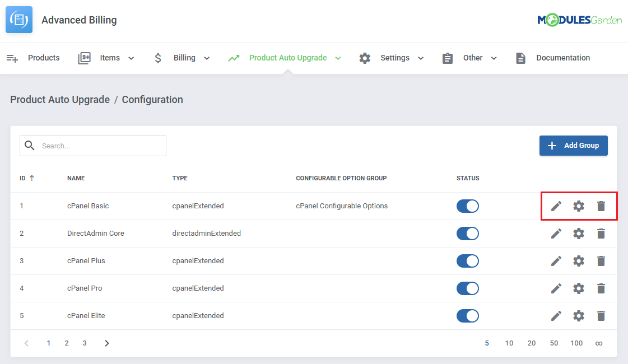
Task: Open the Items menu
Action: (110, 58)
